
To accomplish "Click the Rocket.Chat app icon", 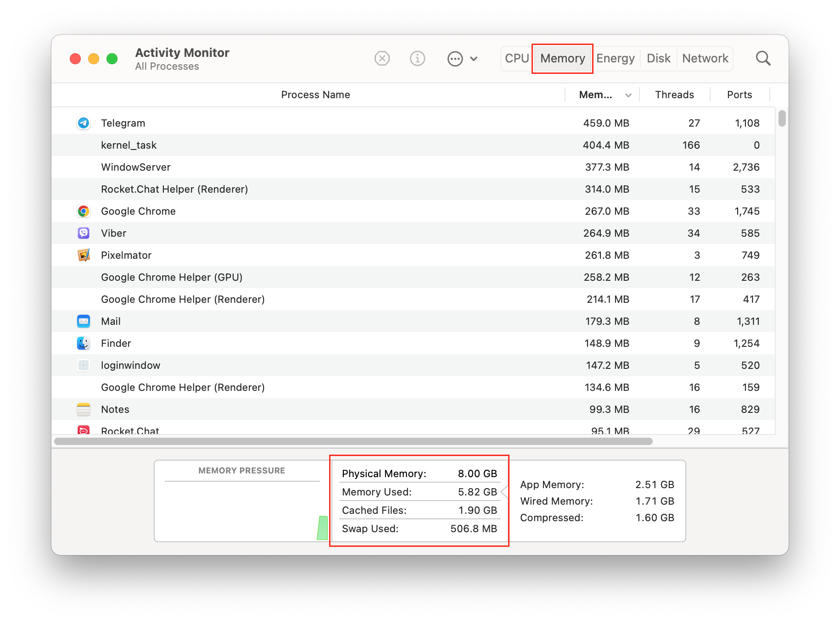I will point(84,431).
